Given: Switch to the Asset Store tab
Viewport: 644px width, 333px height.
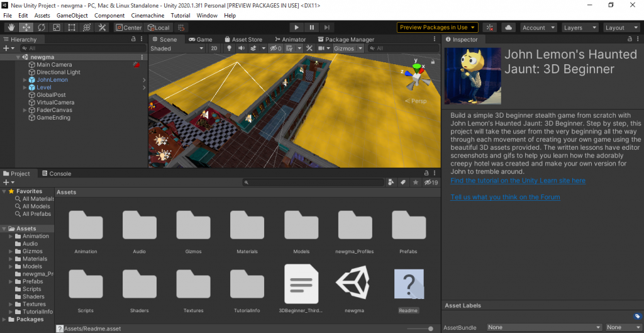Looking at the screenshot, I should 243,40.
